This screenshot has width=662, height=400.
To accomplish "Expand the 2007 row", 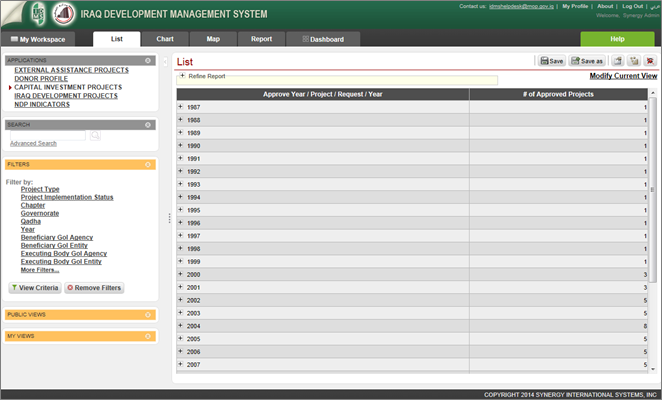I will click(x=181, y=364).
